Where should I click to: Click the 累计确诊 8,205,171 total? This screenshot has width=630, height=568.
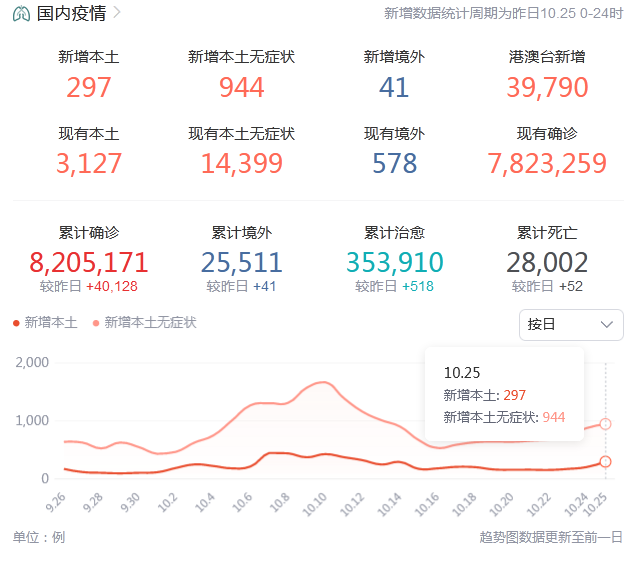(89, 262)
